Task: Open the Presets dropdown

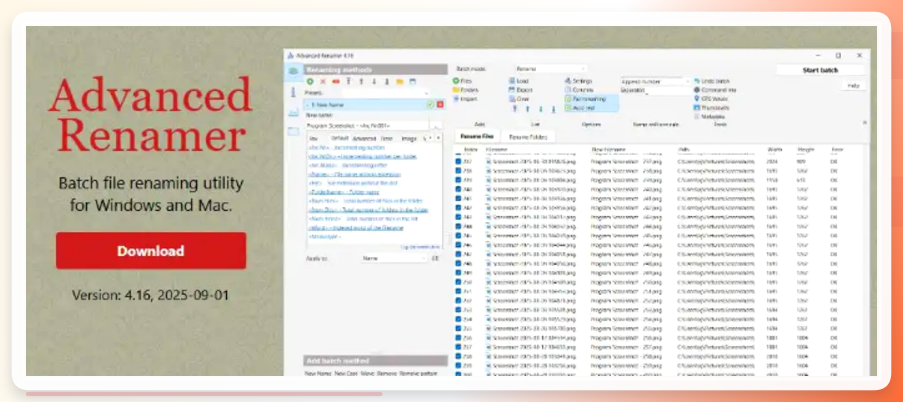Action: click(386, 93)
